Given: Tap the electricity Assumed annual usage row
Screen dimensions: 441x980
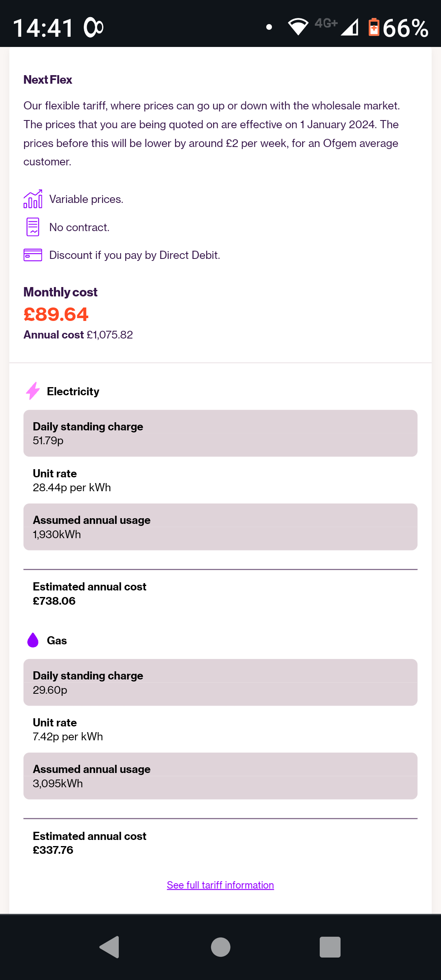Looking at the screenshot, I should [220, 527].
